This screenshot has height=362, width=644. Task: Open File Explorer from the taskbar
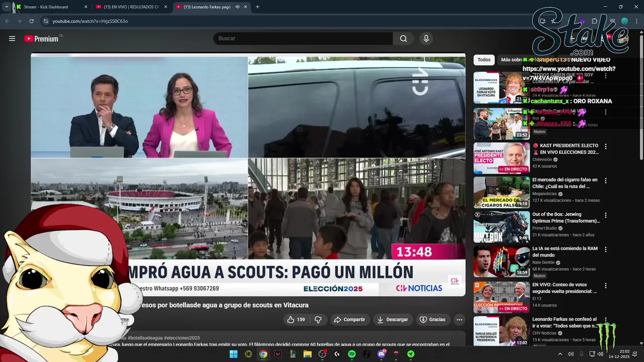click(x=307, y=354)
